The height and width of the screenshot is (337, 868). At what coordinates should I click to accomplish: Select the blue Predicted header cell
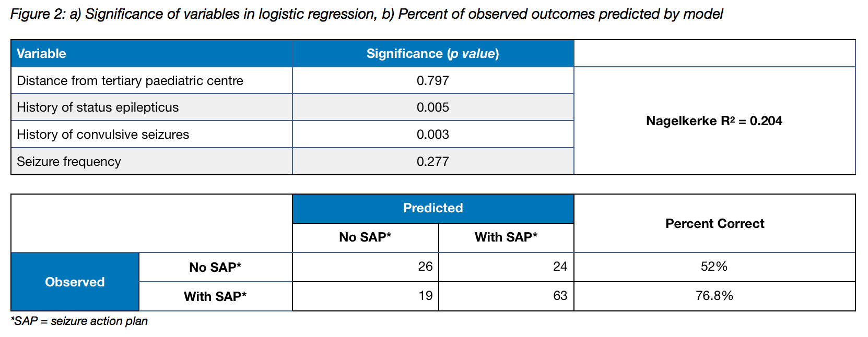pyautogui.click(x=432, y=208)
